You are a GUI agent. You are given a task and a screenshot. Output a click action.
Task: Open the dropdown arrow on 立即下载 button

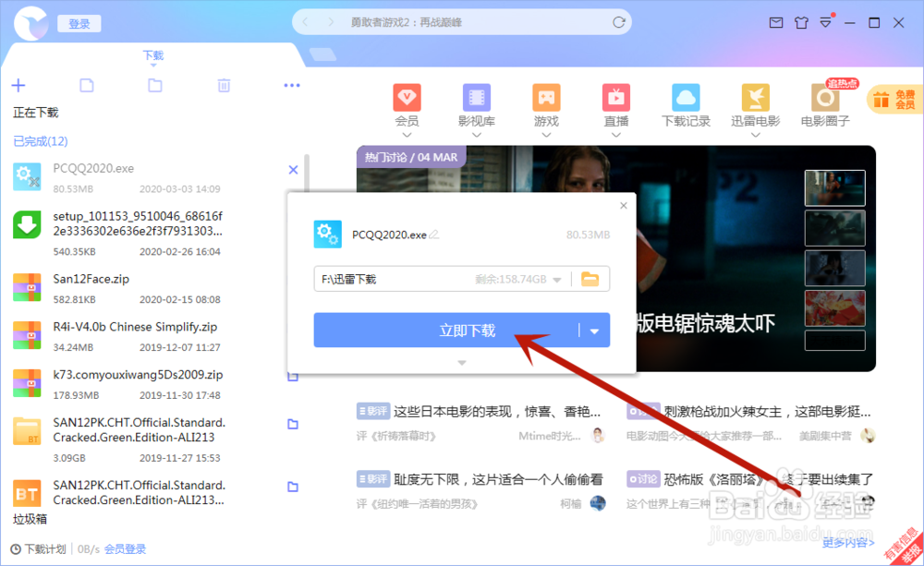(594, 331)
